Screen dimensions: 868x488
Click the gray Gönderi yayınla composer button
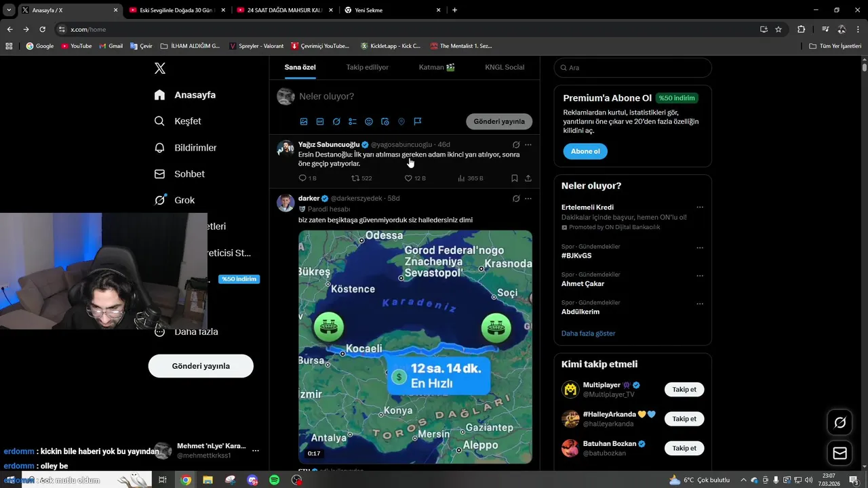(x=499, y=121)
